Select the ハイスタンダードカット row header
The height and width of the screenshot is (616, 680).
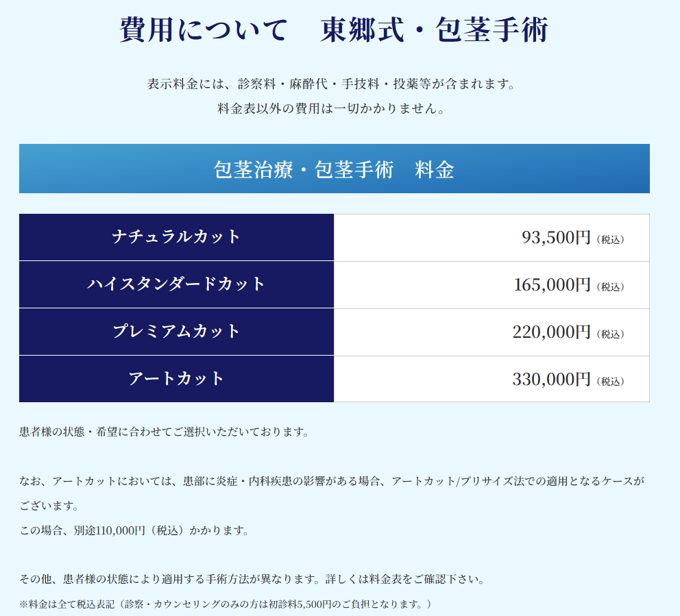pos(176,284)
